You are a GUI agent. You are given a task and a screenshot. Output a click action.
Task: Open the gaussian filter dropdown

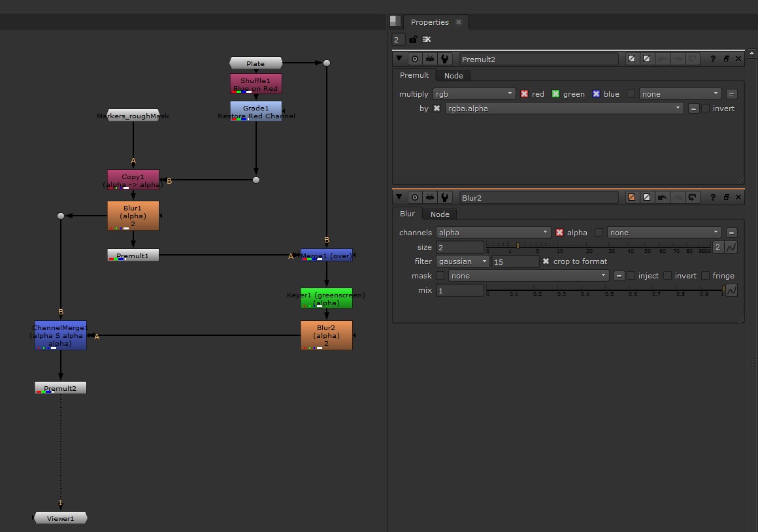[x=462, y=261]
